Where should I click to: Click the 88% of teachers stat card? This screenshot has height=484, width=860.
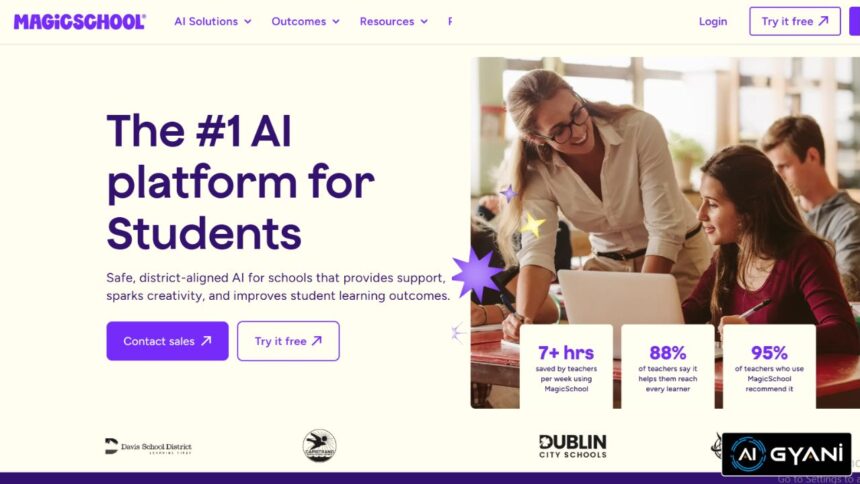(x=667, y=366)
